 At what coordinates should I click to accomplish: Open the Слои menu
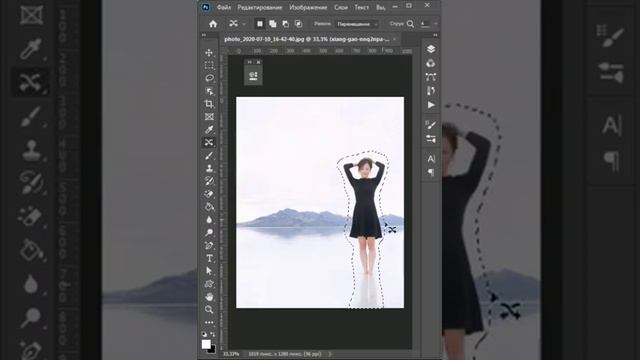point(341,7)
